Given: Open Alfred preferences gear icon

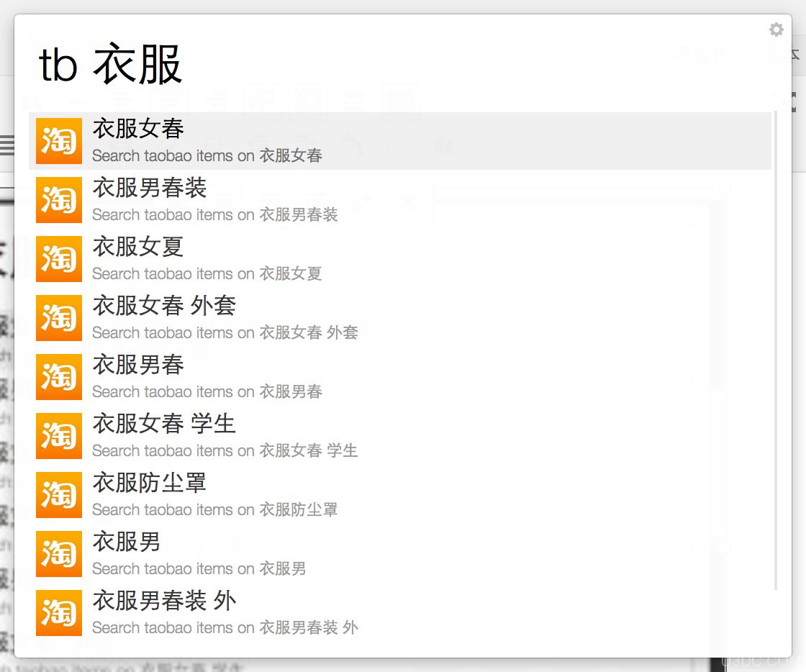Looking at the screenshot, I should tap(776, 29).
